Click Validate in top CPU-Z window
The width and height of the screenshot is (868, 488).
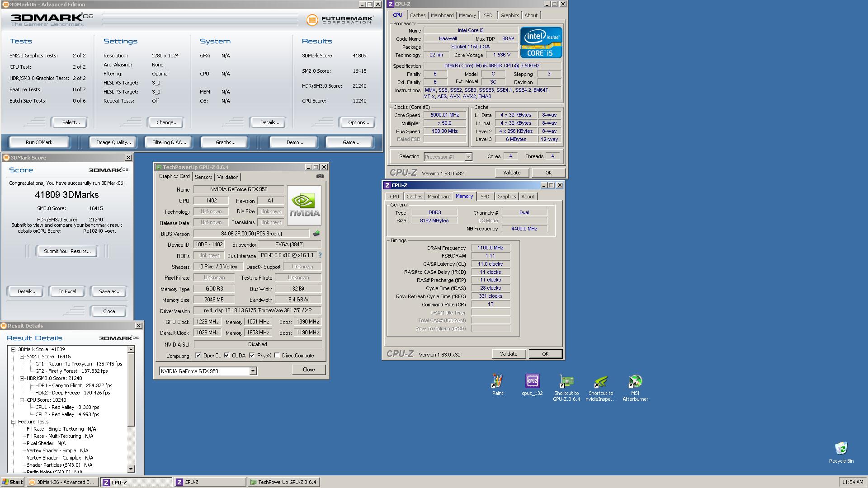coord(512,173)
